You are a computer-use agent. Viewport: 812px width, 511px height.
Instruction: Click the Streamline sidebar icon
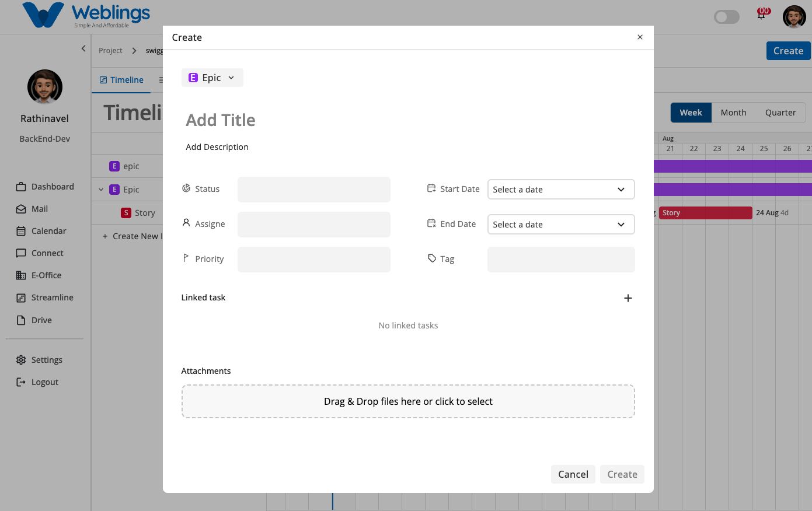point(21,297)
